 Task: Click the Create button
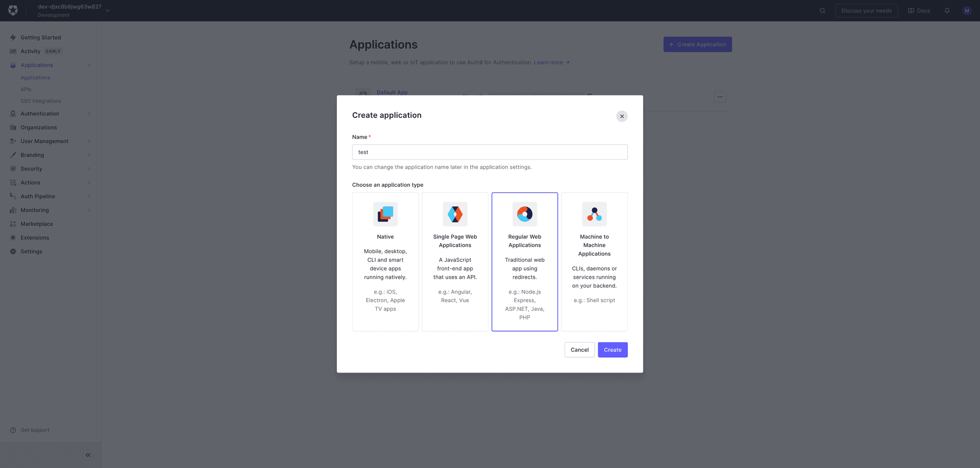[612, 350]
